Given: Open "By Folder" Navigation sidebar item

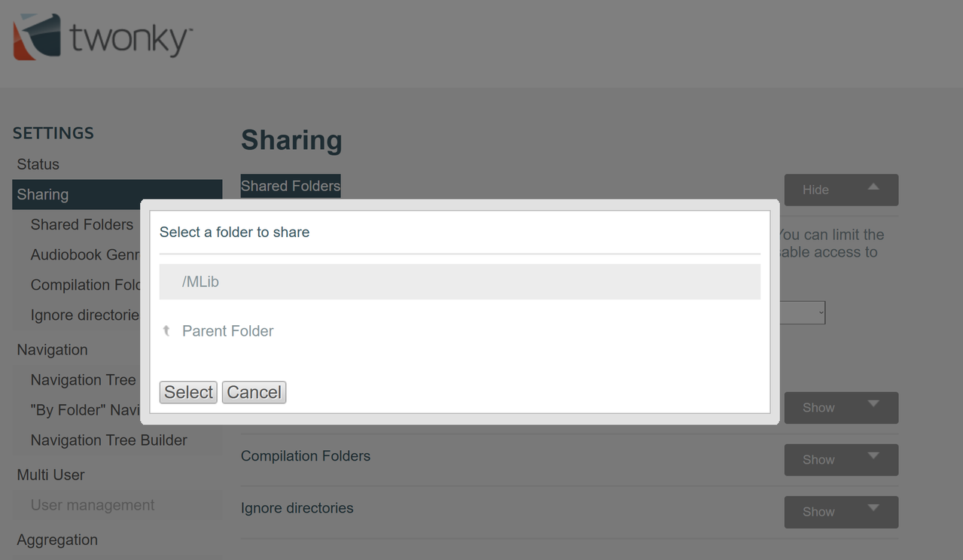Looking at the screenshot, I should click(85, 410).
